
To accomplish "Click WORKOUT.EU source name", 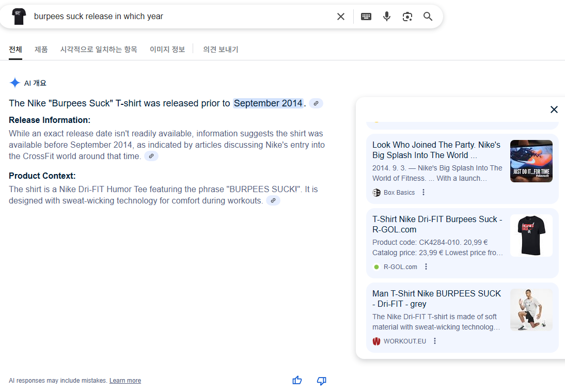I will coord(405,341).
